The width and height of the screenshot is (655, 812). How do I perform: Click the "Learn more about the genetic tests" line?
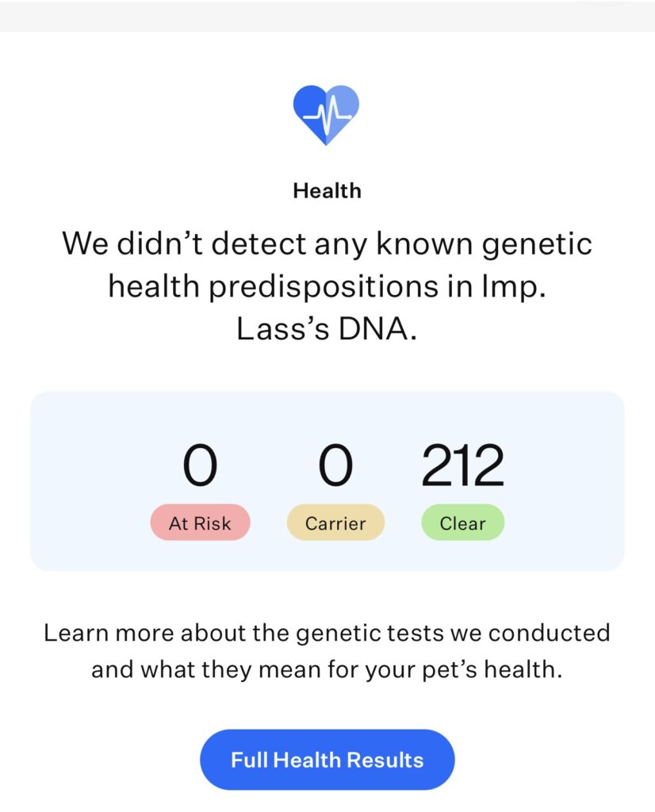327,633
